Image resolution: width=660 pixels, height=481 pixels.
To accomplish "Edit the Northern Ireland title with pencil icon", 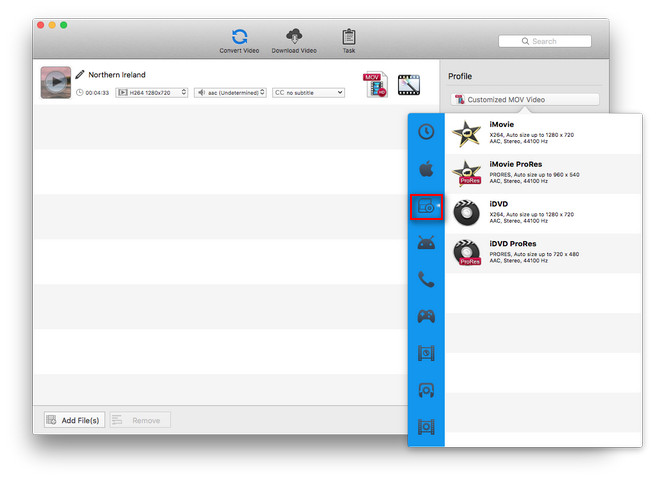I will coord(80,74).
